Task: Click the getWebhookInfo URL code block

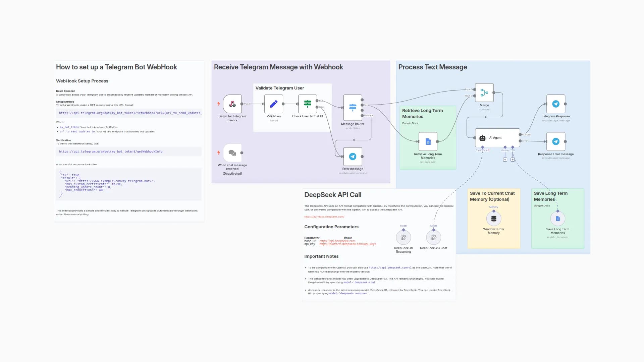Action: tap(129, 152)
